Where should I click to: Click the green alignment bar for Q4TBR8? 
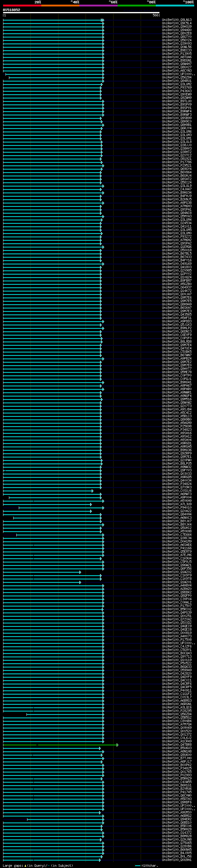(61, 745)
